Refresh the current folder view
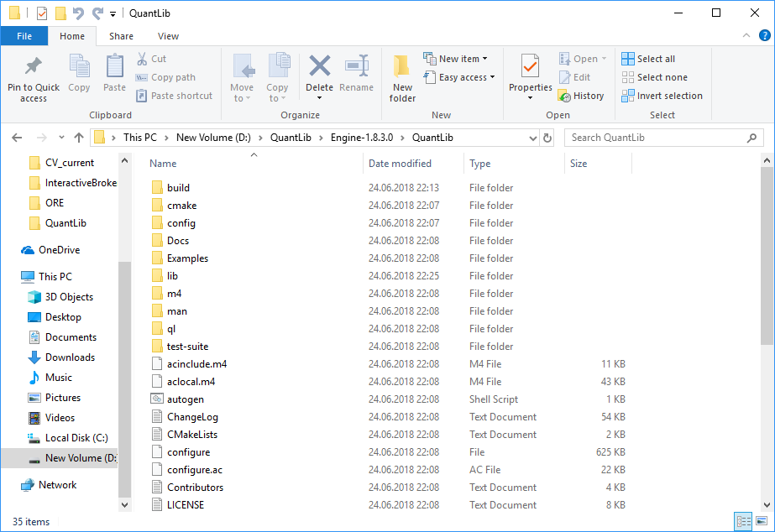The width and height of the screenshot is (775, 532). [x=548, y=138]
